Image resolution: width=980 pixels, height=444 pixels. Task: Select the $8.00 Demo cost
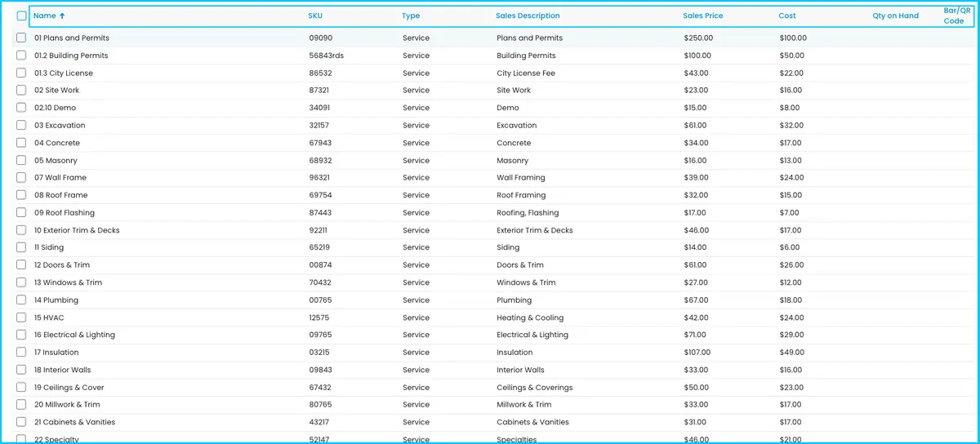click(x=790, y=108)
